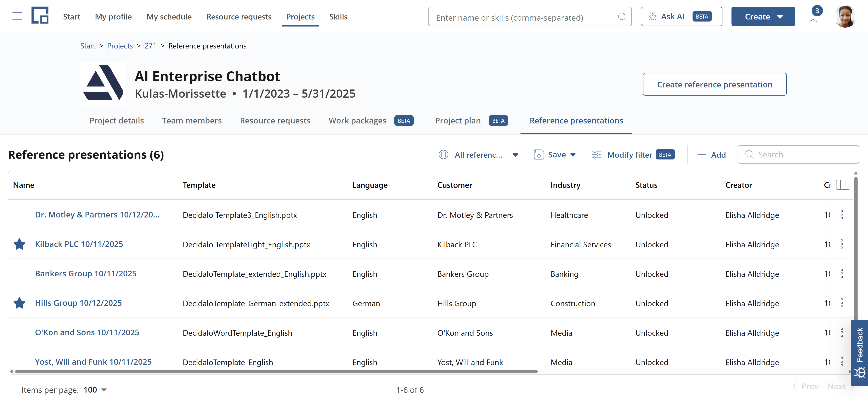This screenshot has height=410, width=868.
Task: Click the horizontal table scrollbar
Action: [276, 371]
